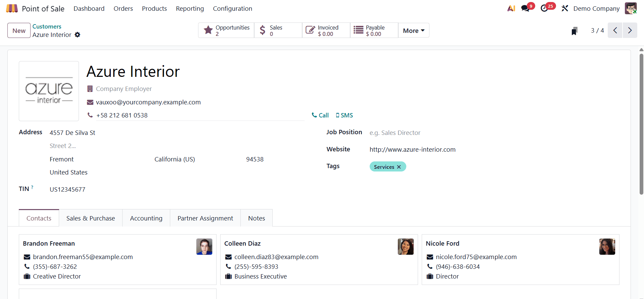
Task: Click the vertical page scrollbar
Action: coord(641,124)
